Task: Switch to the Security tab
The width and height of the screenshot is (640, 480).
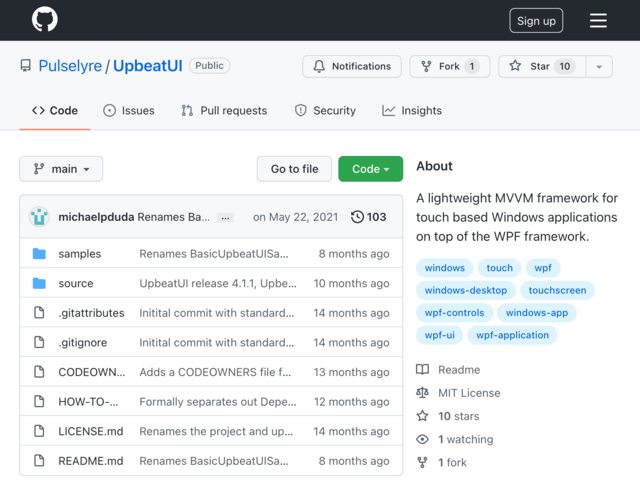Action: 325,111
